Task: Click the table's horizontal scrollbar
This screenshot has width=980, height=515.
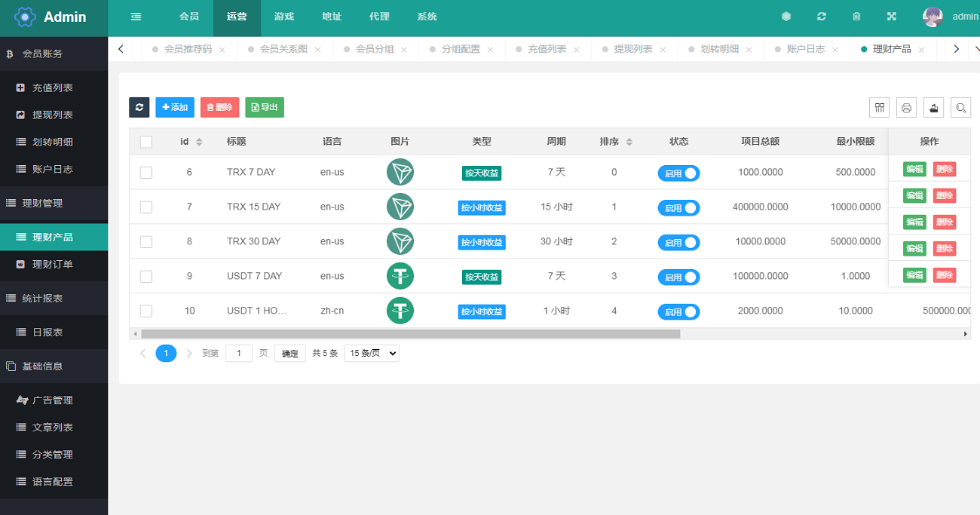Action: point(410,333)
